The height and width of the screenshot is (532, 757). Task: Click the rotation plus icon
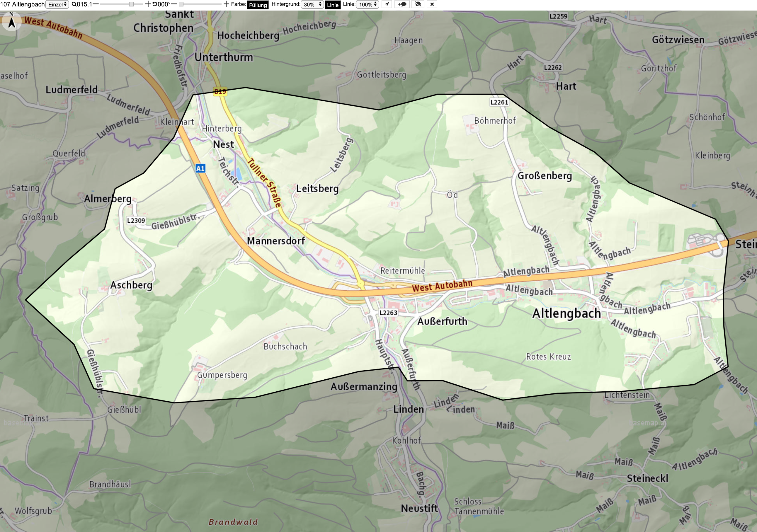click(x=226, y=4)
